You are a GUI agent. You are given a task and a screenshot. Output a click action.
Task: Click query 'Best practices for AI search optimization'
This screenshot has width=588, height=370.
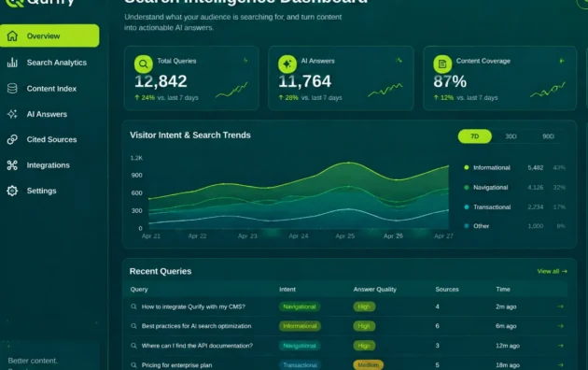coord(197,326)
